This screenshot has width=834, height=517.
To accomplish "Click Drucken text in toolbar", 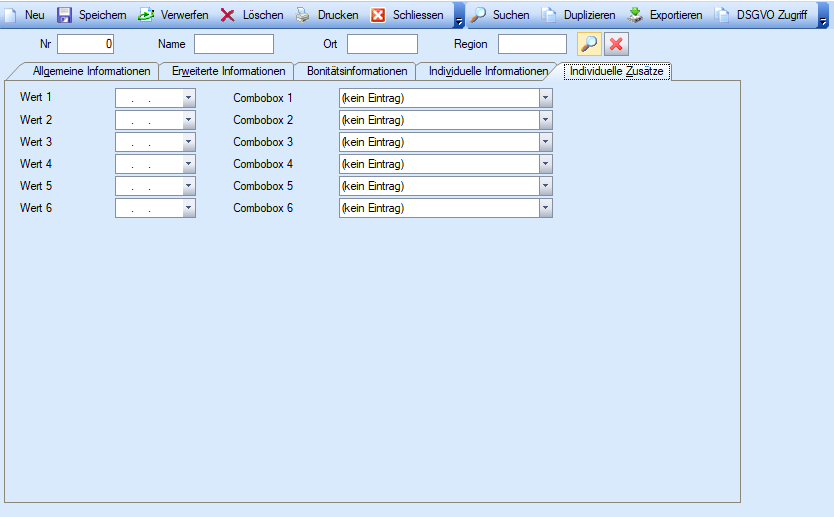I will click(338, 15).
